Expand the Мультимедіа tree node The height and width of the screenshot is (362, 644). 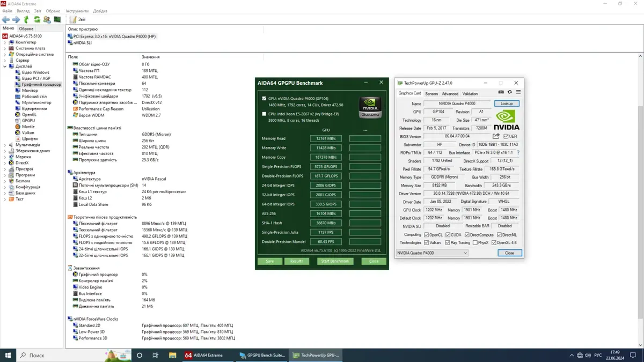[x=5, y=145]
